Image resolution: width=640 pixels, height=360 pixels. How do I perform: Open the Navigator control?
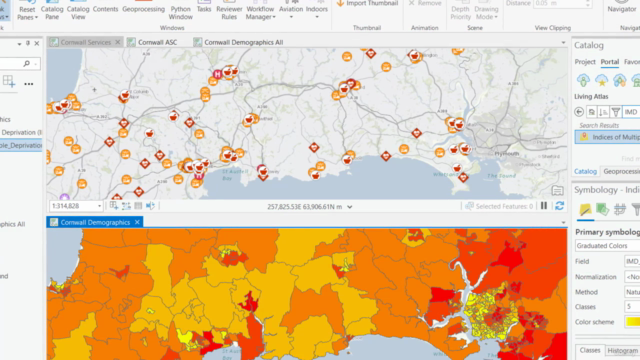pos(622,7)
